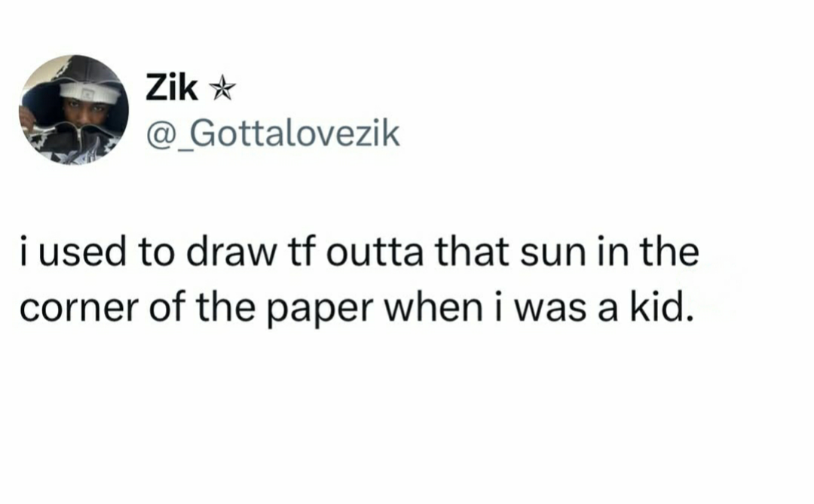Click the star icon beside Zik
Screen dimensions: 814x504
(x=222, y=90)
